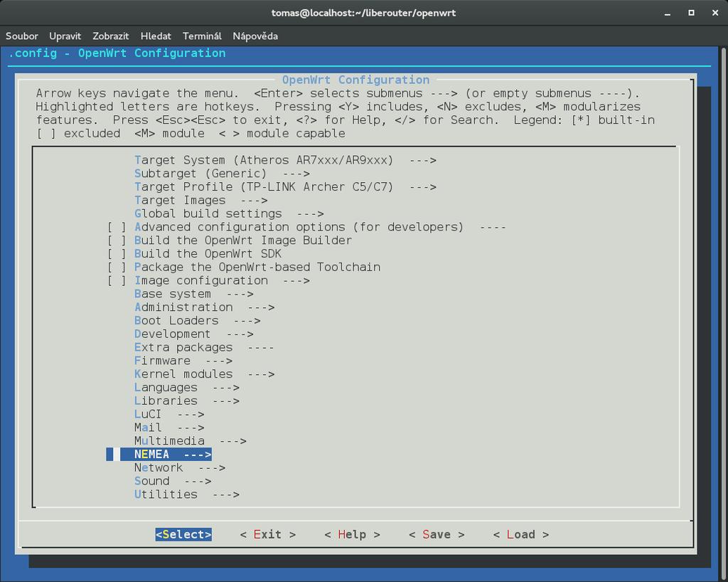Click the Save button

pos(437,534)
